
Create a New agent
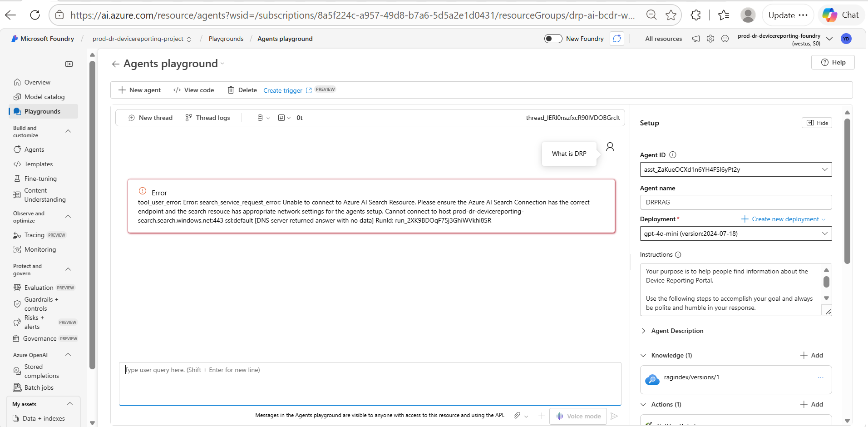(139, 90)
